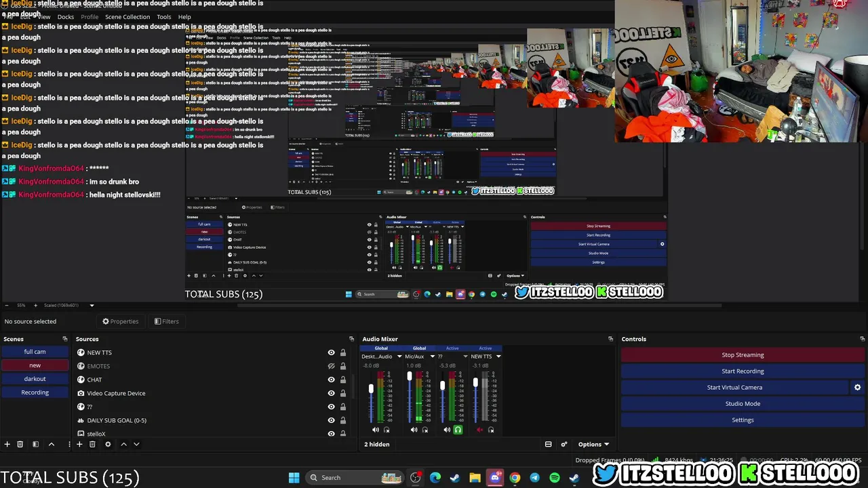Unmute the NEW TTS audio channel
The height and width of the screenshot is (488, 868).
click(x=480, y=430)
